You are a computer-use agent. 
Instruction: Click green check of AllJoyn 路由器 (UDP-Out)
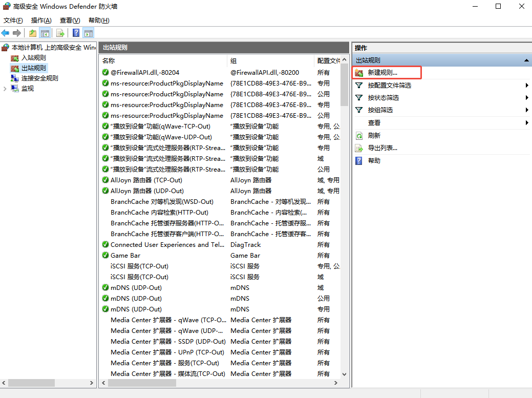point(105,191)
